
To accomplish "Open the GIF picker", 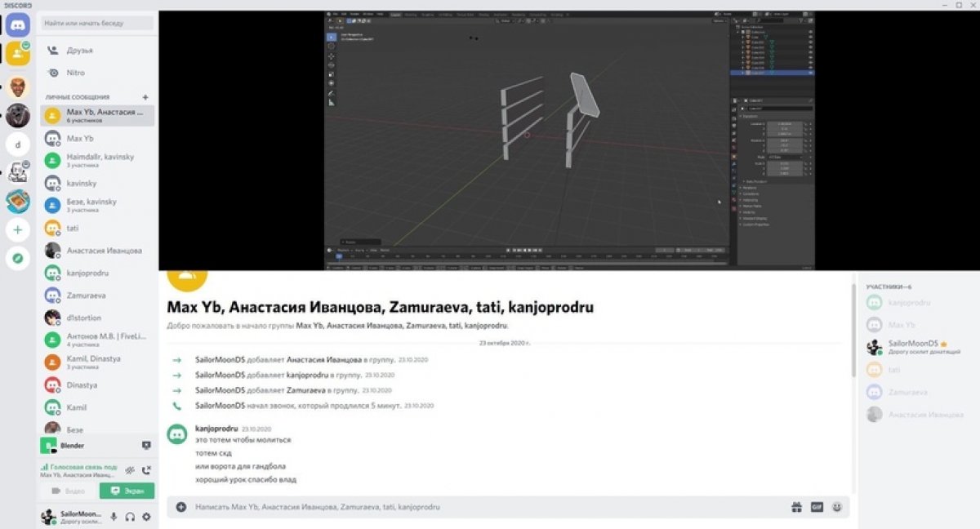I will tap(817, 507).
